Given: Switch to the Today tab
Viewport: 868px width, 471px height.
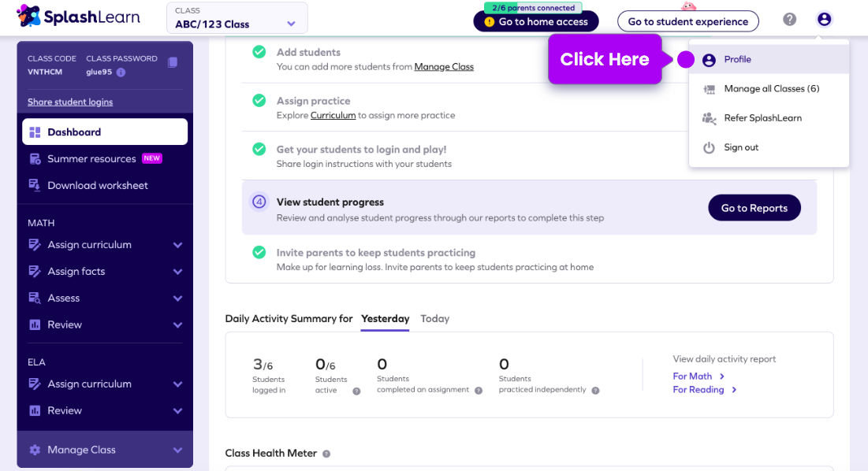Looking at the screenshot, I should point(434,318).
